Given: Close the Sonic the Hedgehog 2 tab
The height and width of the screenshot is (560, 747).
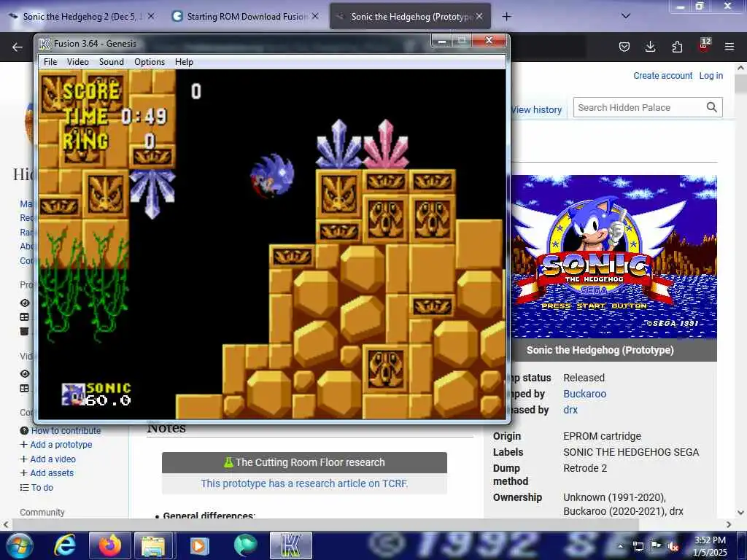Looking at the screenshot, I should click(x=150, y=16).
